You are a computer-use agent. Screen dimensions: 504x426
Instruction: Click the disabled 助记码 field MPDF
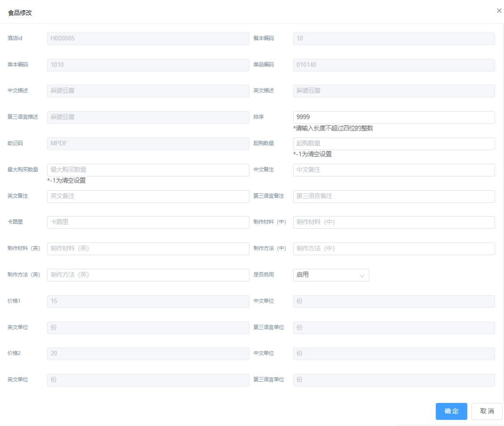(x=148, y=143)
